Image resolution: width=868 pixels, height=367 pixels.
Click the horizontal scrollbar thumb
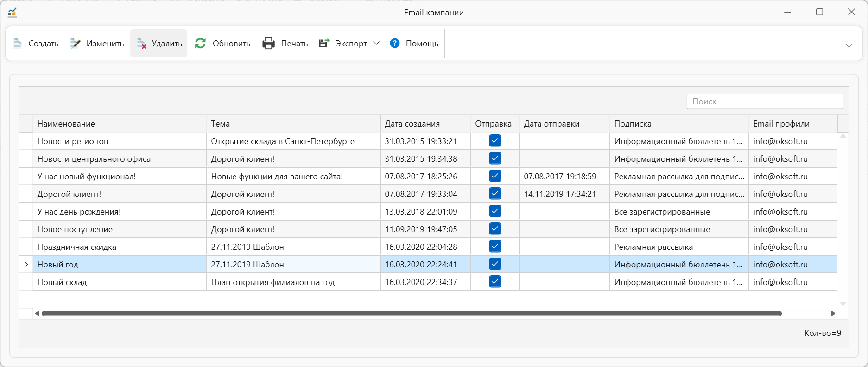point(412,314)
